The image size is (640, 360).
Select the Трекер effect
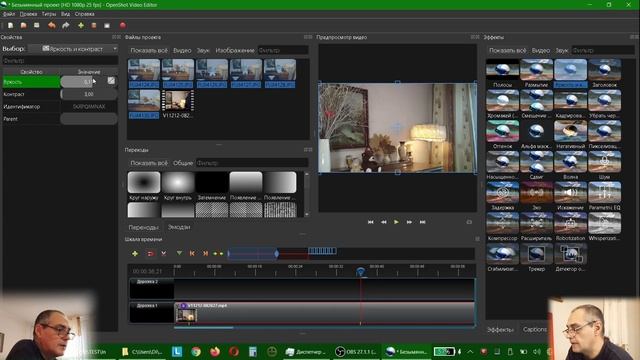[536, 257]
